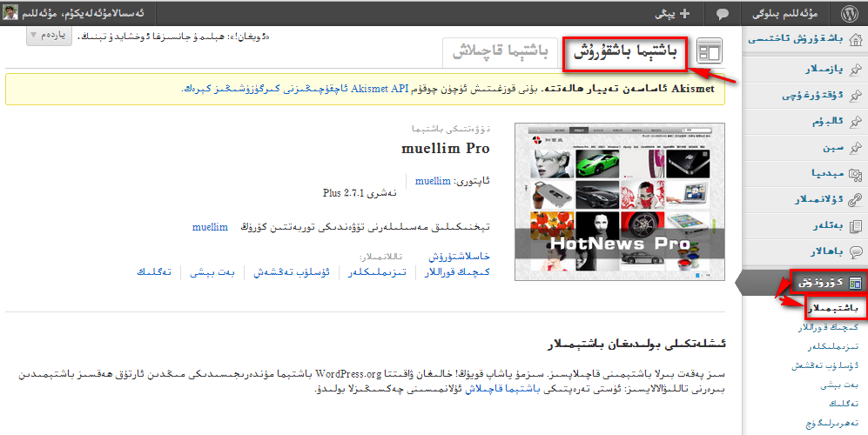Screen dimensions: 868x435
Task: Click the Appearance 'كۆرۈنۈش' layout icon
Action: (855, 283)
